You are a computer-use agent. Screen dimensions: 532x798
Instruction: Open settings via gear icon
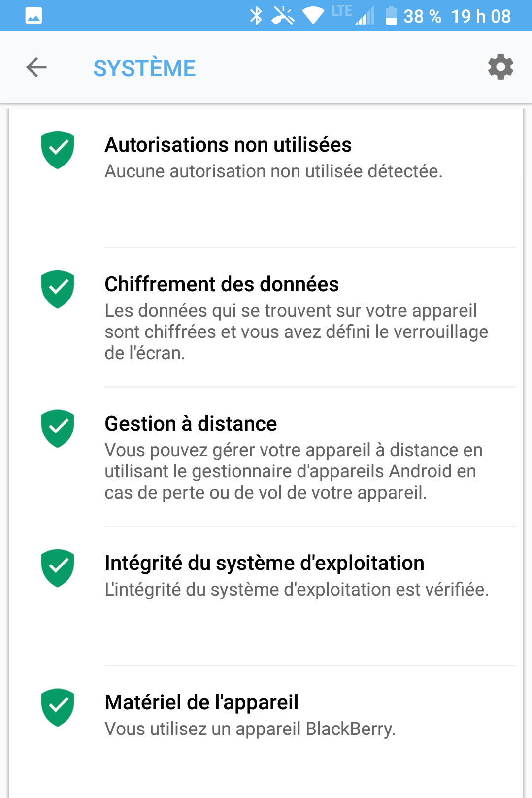tap(500, 67)
